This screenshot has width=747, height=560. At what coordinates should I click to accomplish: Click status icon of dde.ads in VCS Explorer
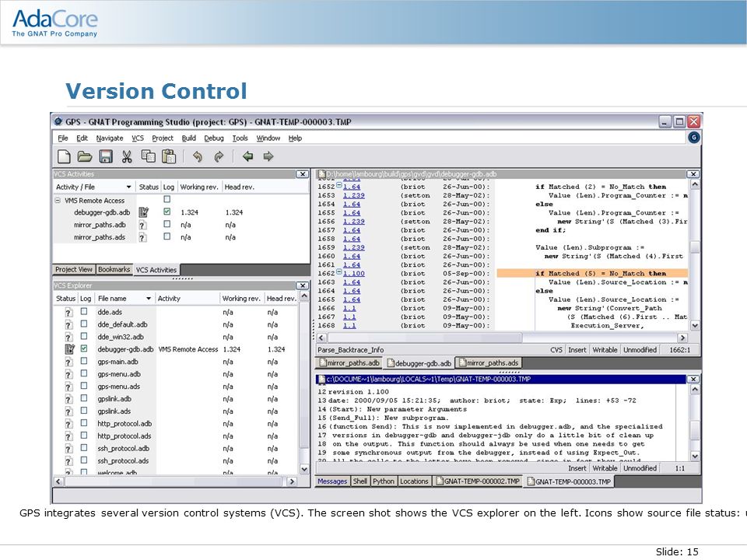(x=69, y=313)
